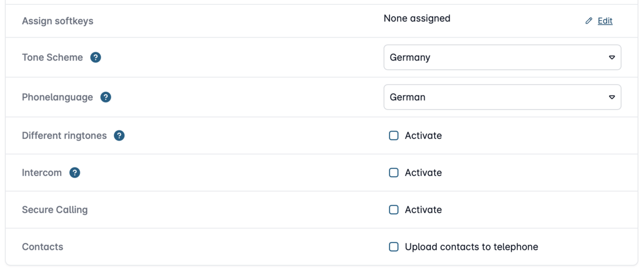Tick the Intercom Activate checkbox
This screenshot has width=644, height=271.
pyautogui.click(x=393, y=173)
